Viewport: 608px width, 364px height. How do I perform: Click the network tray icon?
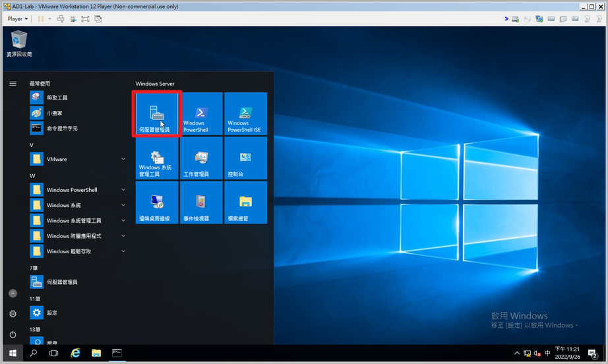coord(528,353)
